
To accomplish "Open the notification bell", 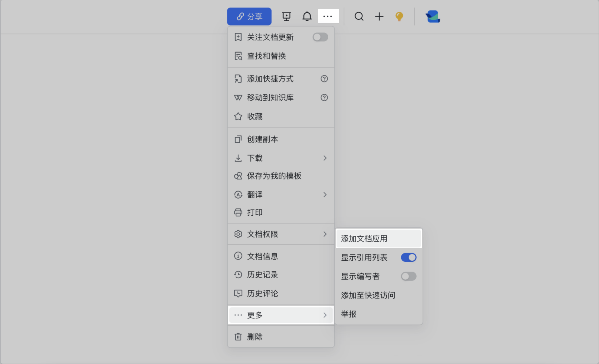I will (307, 16).
